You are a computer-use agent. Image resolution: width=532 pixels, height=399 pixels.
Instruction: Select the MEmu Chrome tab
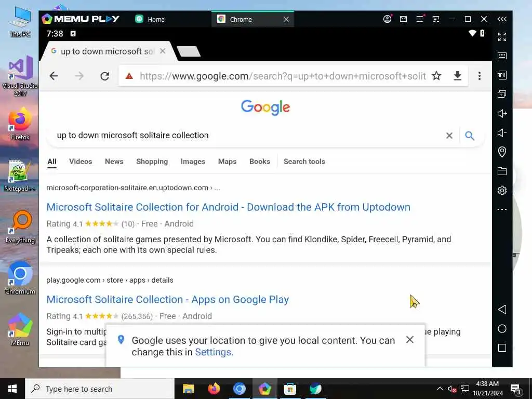(241, 19)
